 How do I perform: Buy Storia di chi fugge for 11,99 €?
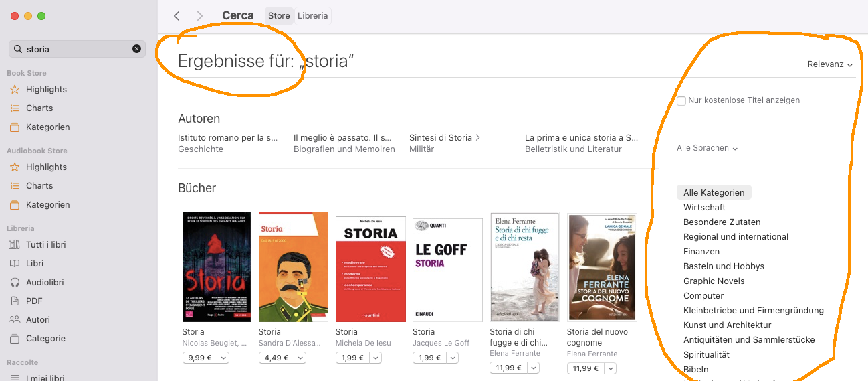[509, 368]
